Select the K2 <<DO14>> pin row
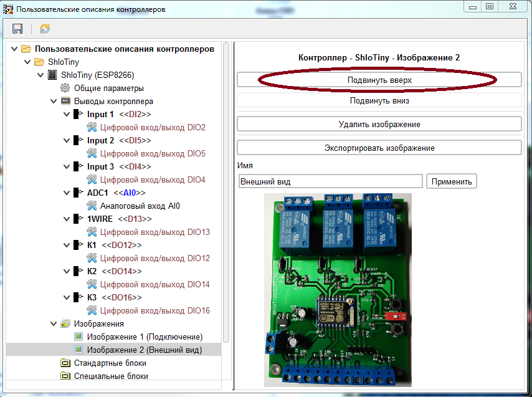 pyautogui.click(x=115, y=271)
